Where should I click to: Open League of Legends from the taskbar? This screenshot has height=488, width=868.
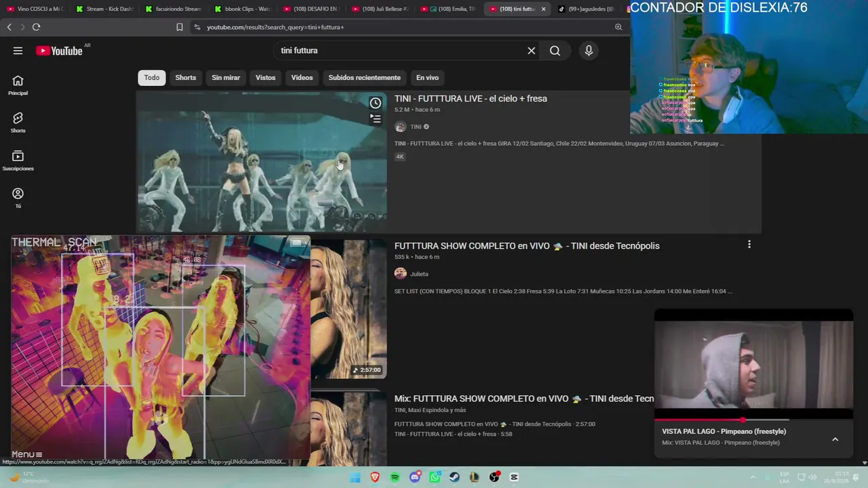pyautogui.click(x=475, y=477)
